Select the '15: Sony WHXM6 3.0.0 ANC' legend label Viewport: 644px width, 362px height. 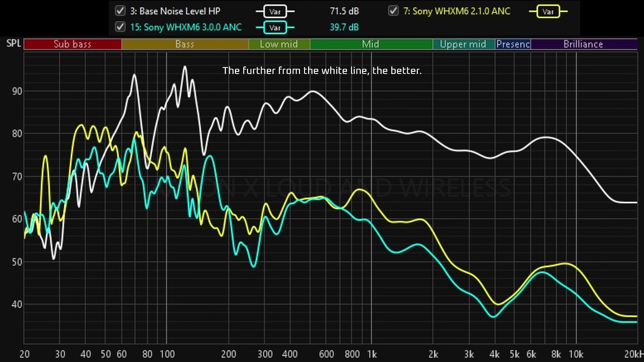pyautogui.click(x=186, y=27)
